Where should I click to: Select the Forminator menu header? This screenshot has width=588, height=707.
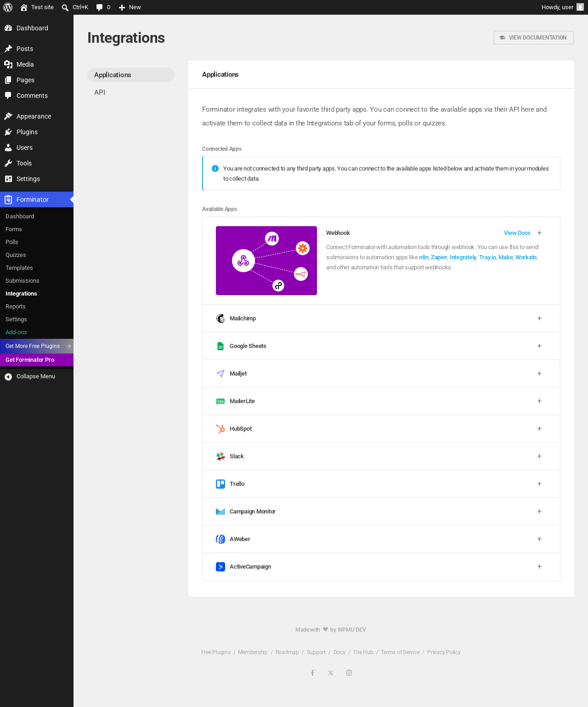(x=37, y=200)
